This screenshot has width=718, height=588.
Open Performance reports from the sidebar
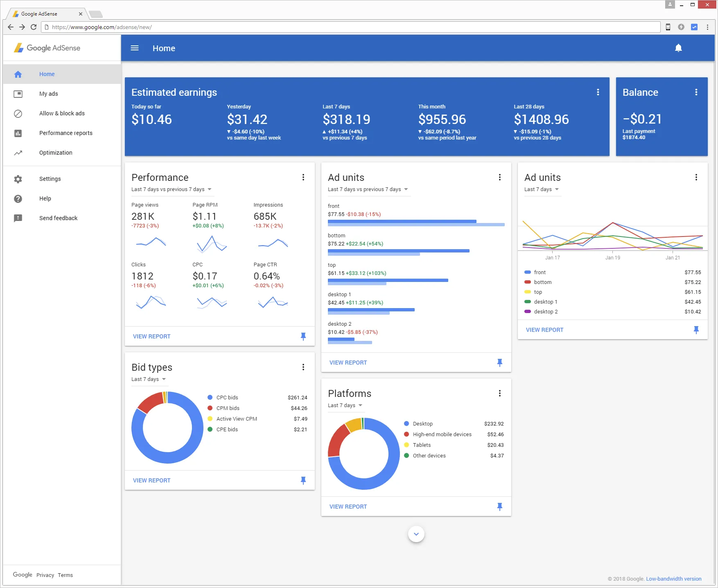tap(65, 133)
